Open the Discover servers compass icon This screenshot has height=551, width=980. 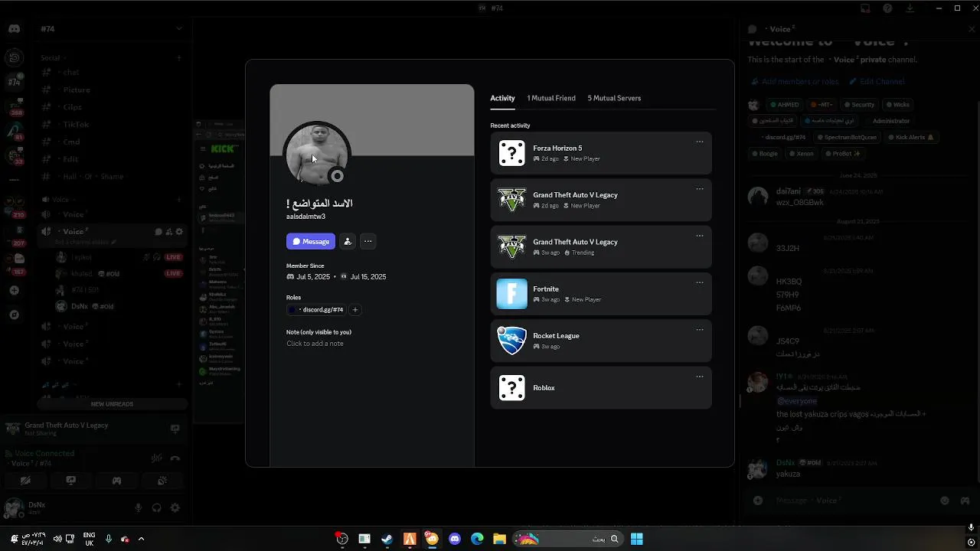14,314
